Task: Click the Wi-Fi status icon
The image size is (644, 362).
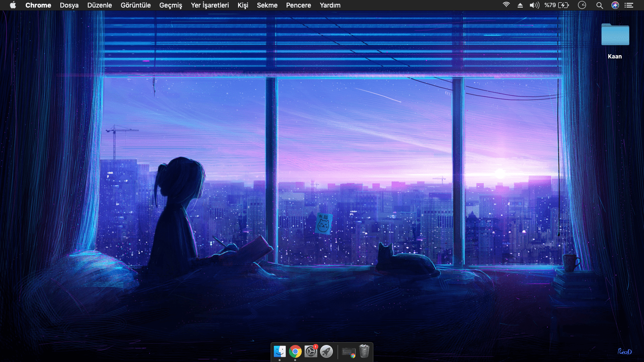Action: [x=506, y=5]
